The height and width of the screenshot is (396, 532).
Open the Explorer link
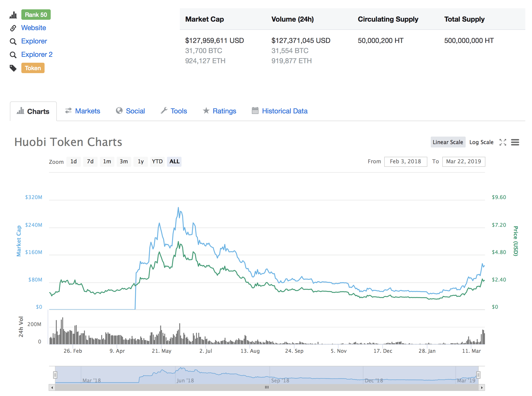point(34,41)
